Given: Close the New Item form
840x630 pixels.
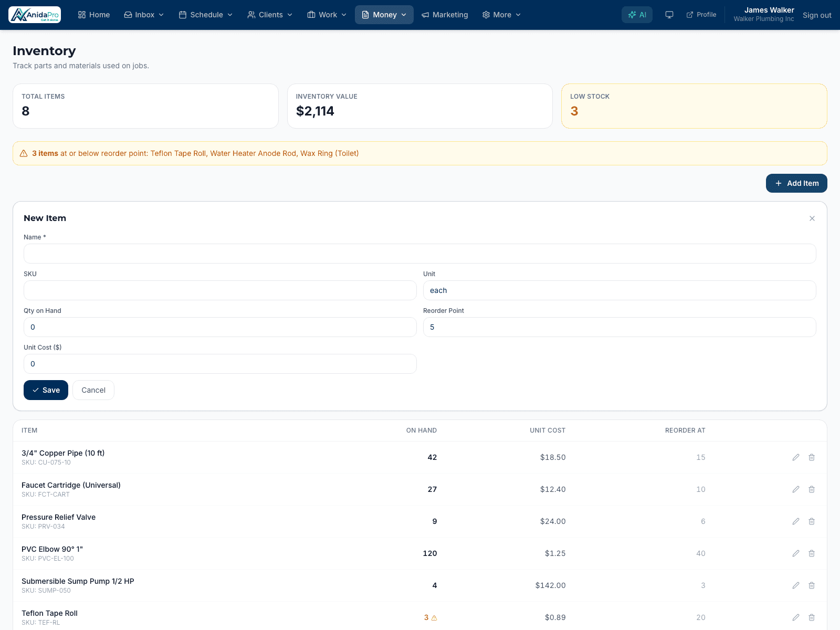Looking at the screenshot, I should click(812, 218).
